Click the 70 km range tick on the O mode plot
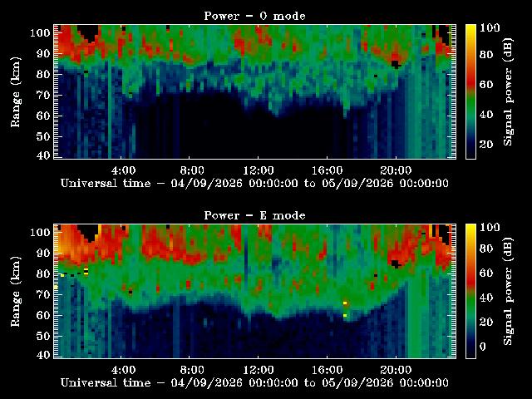 (x=43, y=95)
